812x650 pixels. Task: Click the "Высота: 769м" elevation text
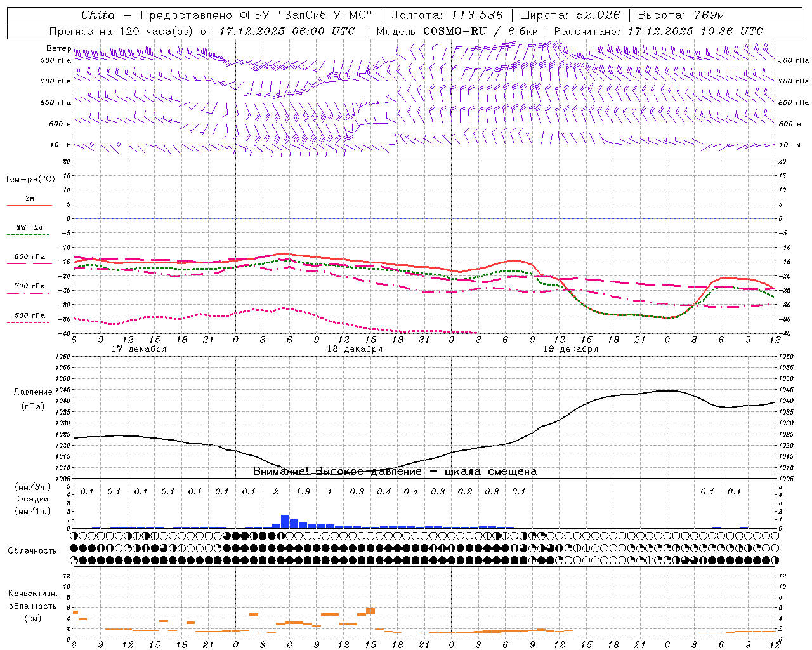tap(681, 15)
